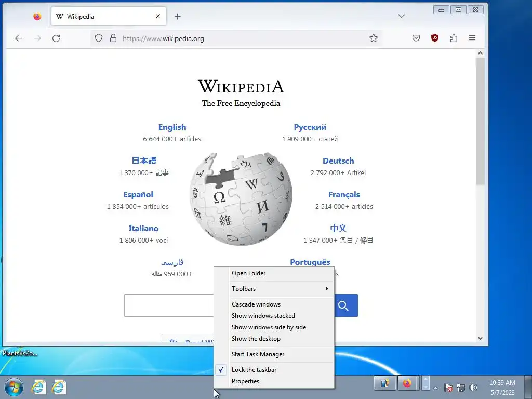Select Show the desktop menu entry
The height and width of the screenshot is (399, 532).
tap(274, 339)
